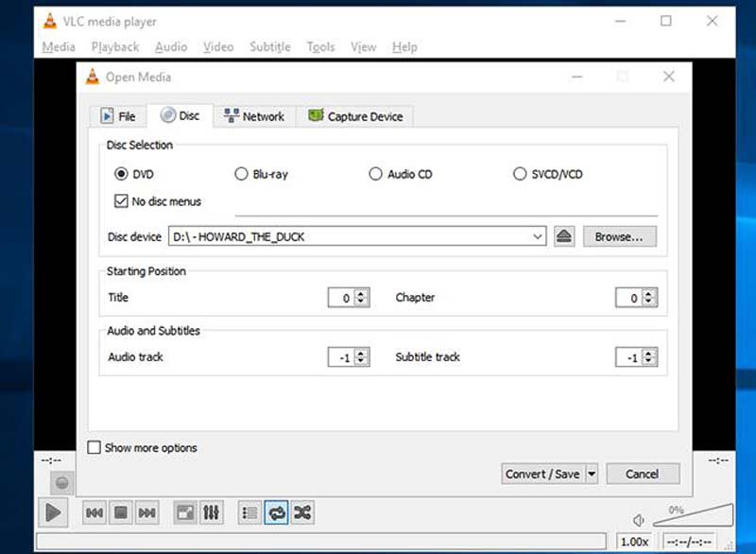Increase the Audio track value
Image resolution: width=756 pixels, height=554 pixels.
[x=361, y=353]
